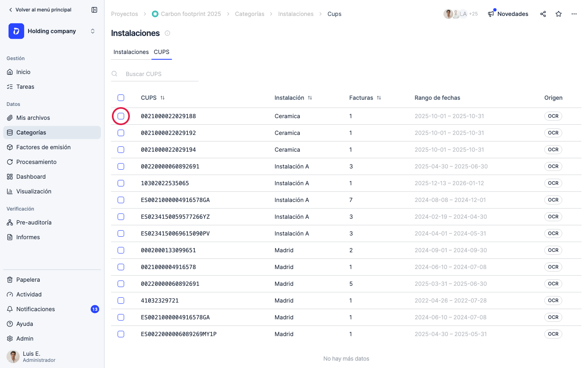588x368 pixels.
Task: Collapse the sidebar panel icon
Action: tap(94, 10)
